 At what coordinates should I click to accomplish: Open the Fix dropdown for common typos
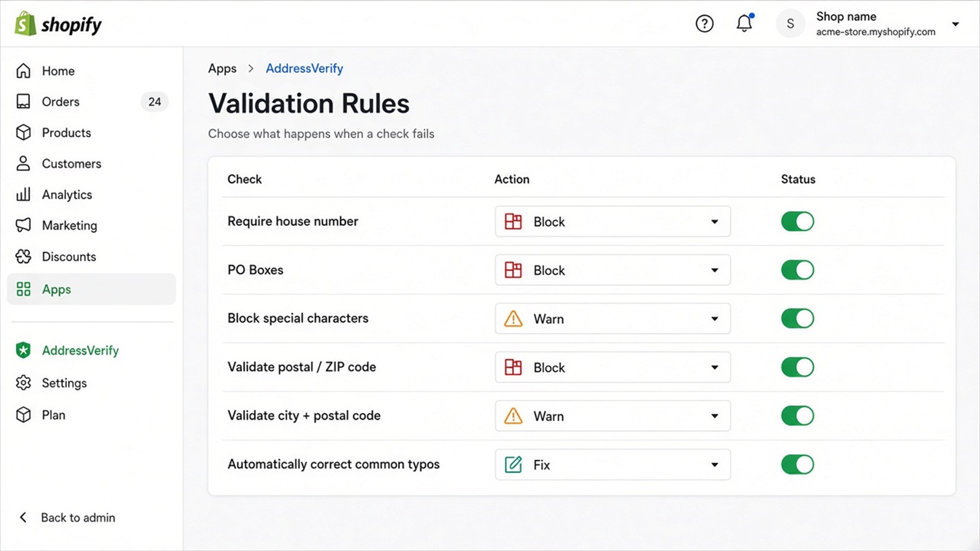tap(612, 465)
